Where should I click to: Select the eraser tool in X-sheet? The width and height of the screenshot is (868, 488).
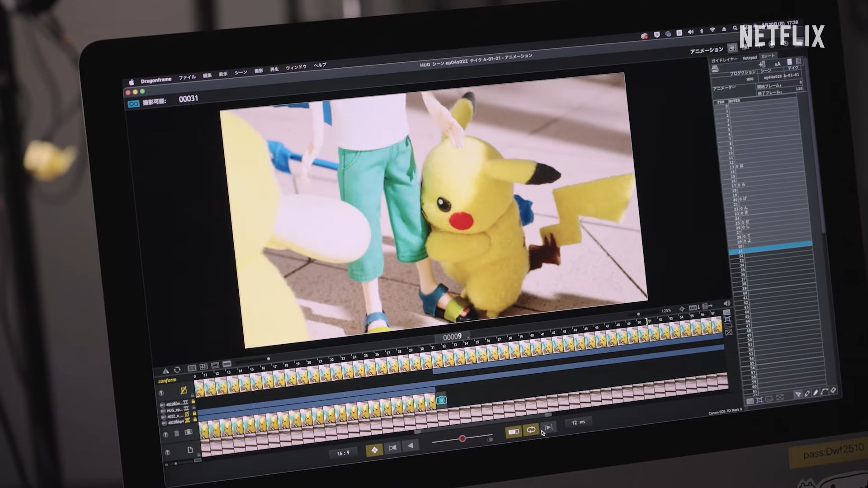pos(833,390)
